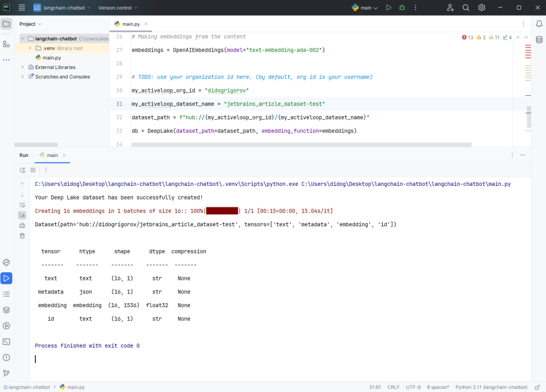Print the console output
546x392 pixels.
click(22, 226)
